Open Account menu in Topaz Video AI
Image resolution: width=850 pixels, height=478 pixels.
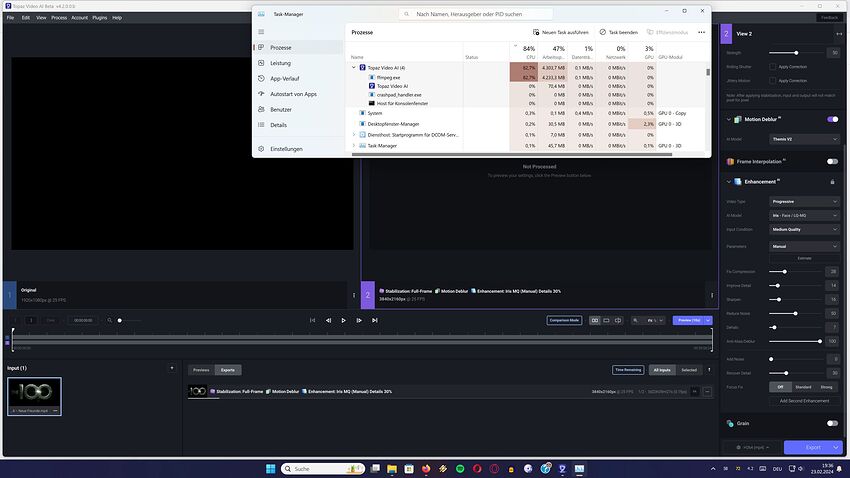coord(79,18)
